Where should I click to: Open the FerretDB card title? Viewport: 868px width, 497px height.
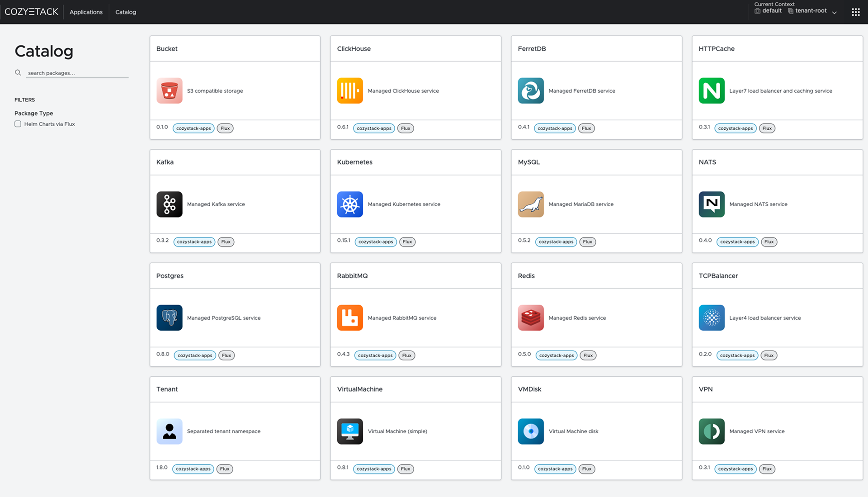(532, 49)
